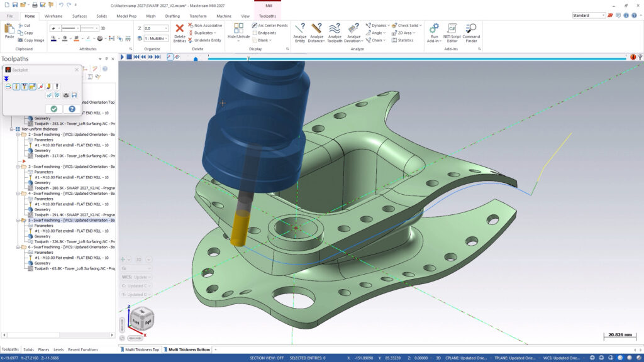Expand the Backplot dialog double-arrow chevron

(x=6, y=79)
